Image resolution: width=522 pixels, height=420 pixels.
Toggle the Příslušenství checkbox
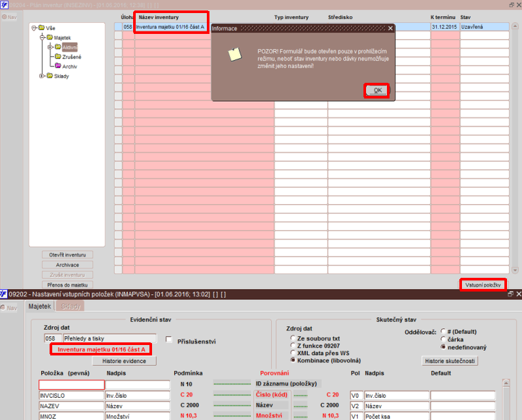169,340
